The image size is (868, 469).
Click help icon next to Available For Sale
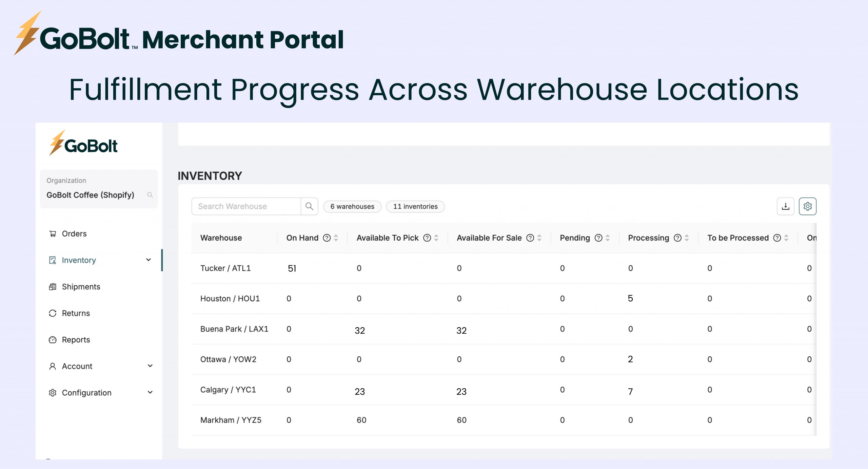click(x=530, y=238)
